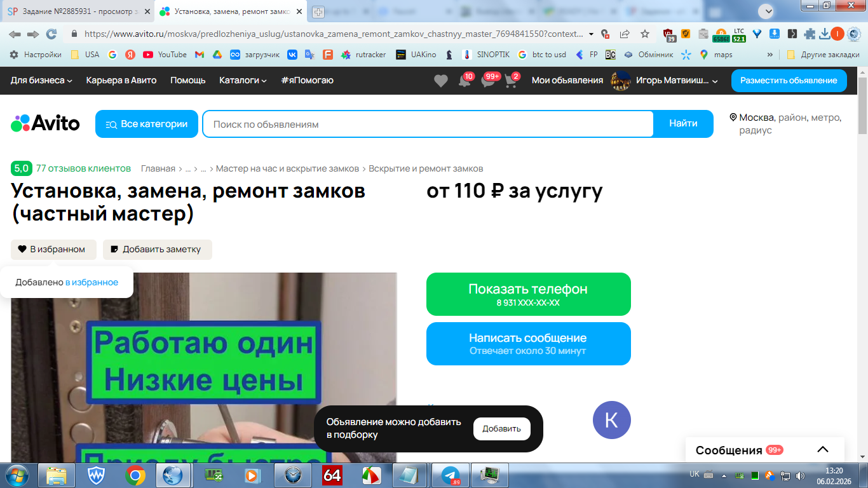Go forward with the browser forward arrow
868x488 pixels.
click(x=33, y=34)
